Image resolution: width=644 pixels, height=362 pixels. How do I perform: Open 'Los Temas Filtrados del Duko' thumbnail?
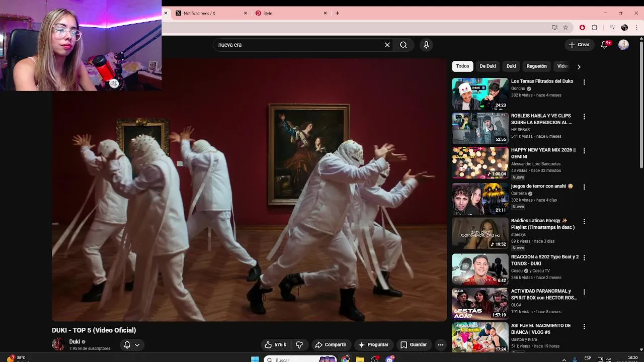pos(480,94)
